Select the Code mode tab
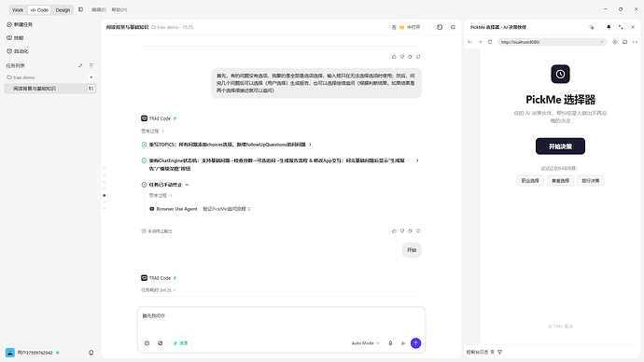Viewport: 644px width, 362px height. 39,10
